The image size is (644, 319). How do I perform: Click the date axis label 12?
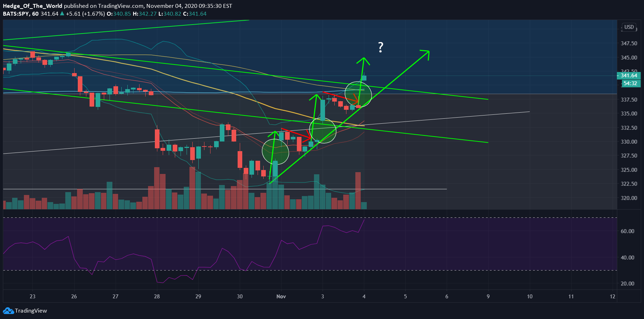pos(613,297)
